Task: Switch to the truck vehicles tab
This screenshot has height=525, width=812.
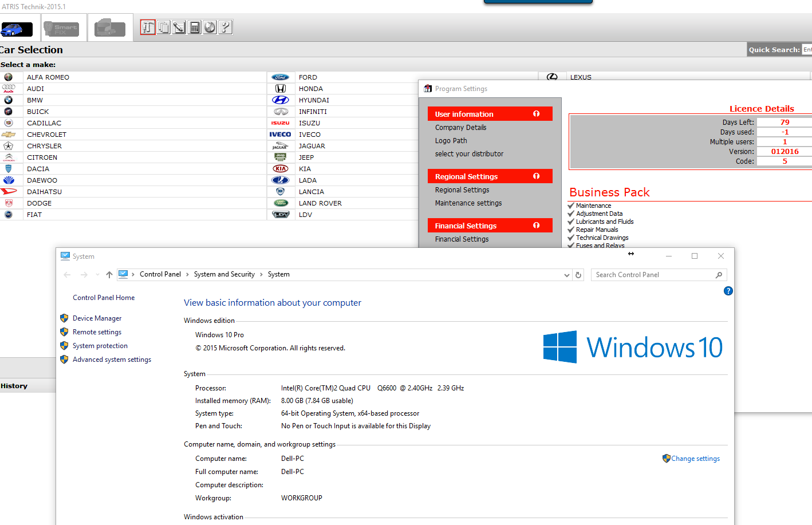Action: pos(110,27)
